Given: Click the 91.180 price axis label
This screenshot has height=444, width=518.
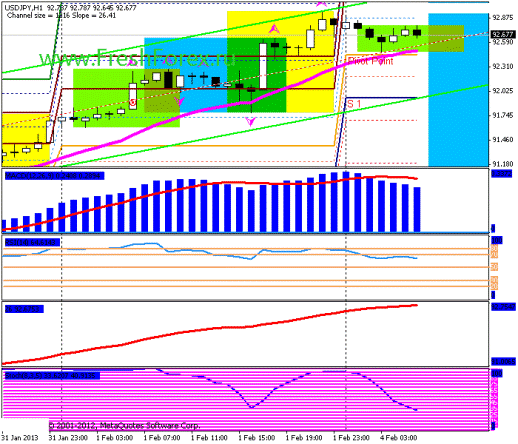Looking at the screenshot, I should tap(503, 164).
